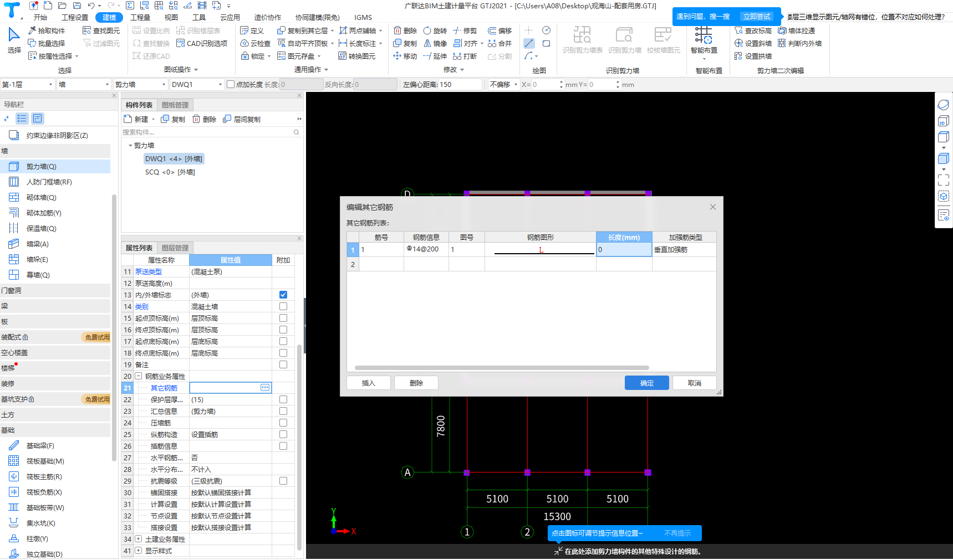
Task: Expand the 土建业务属性 group
Action: click(139, 539)
